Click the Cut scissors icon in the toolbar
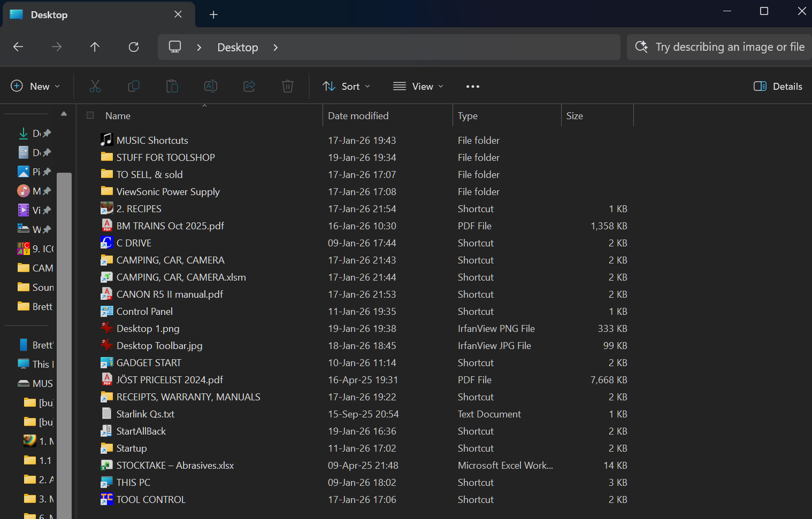 (x=95, y=86)
